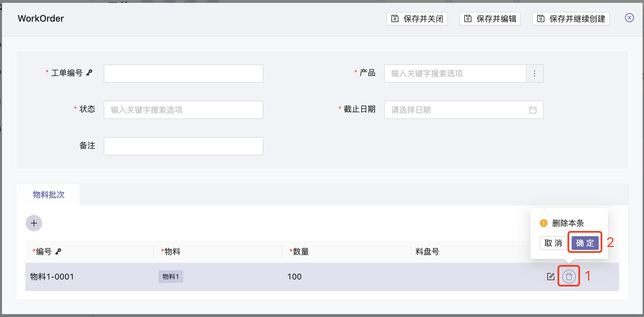The image size is (644, 317).
Task: Click the key icon next to 编号 column
Action: tap(58, 252)
